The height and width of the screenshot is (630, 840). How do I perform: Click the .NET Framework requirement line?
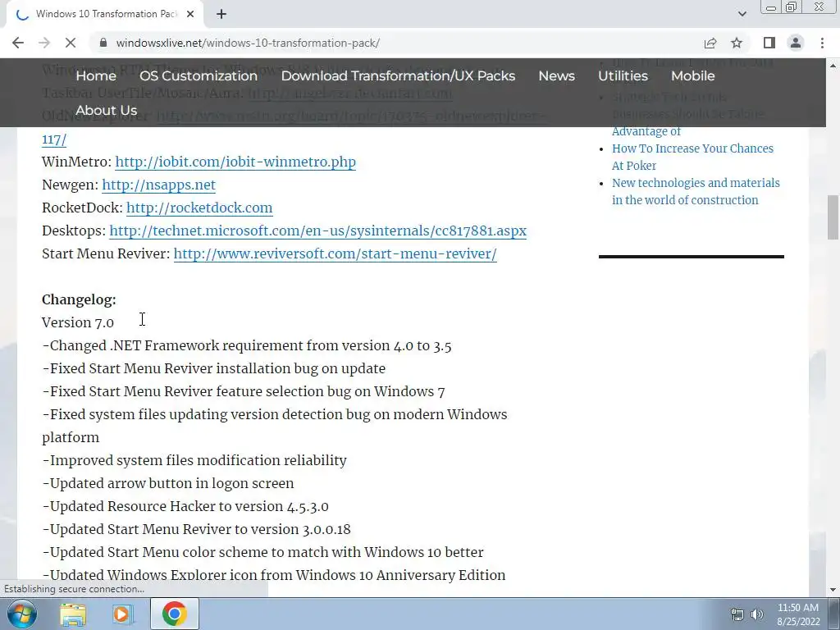coord(246,345)
